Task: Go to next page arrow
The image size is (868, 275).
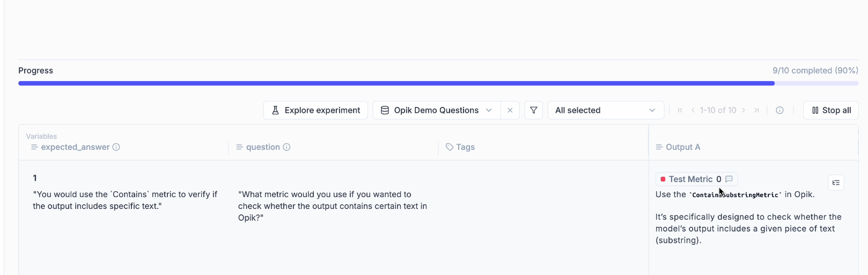Action: 744,110
